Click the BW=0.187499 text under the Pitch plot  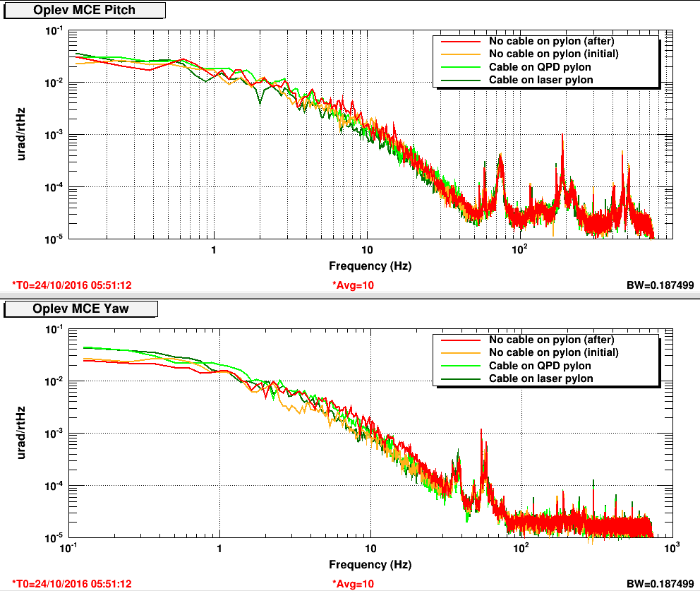(x=660, y=285)
